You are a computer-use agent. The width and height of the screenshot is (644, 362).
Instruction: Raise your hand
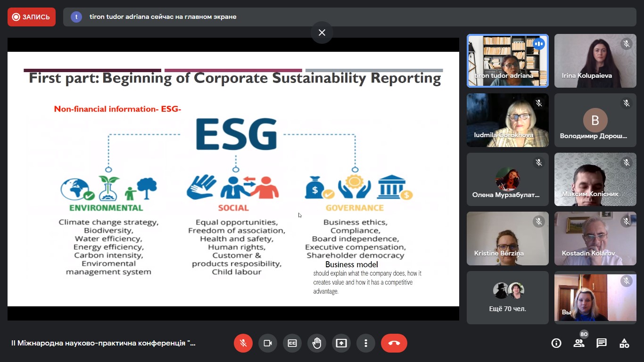click(x=317, y=343)
